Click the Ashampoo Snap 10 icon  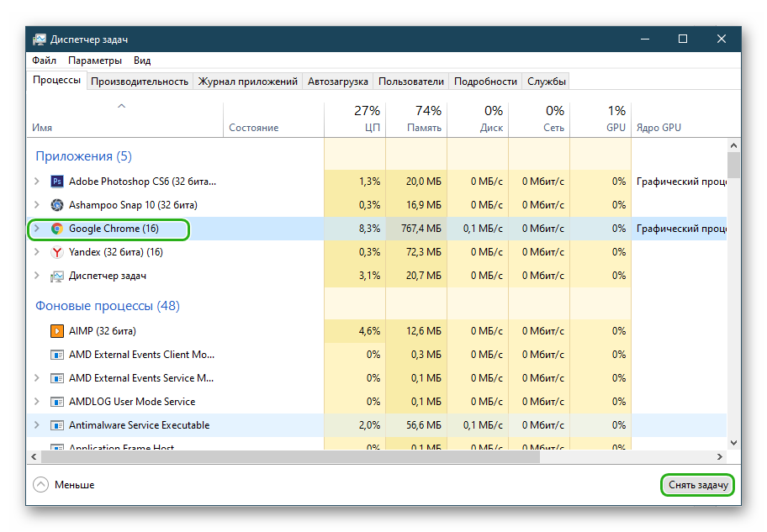pyautogui.click(x=57, y=204)
